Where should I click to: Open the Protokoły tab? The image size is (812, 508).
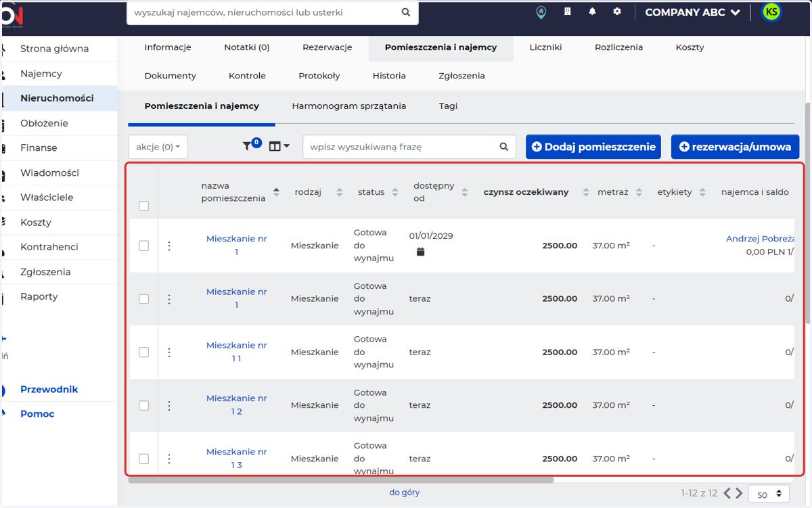[319, 76]
